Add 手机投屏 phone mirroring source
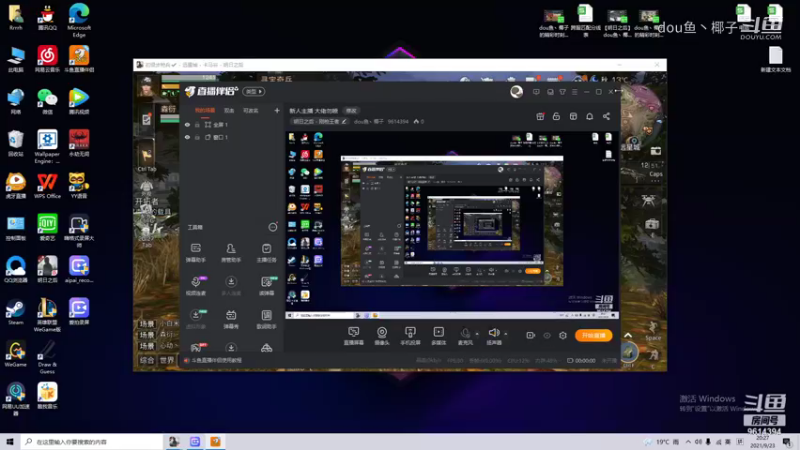Screen dimensions: 800x450 point(410,336)
